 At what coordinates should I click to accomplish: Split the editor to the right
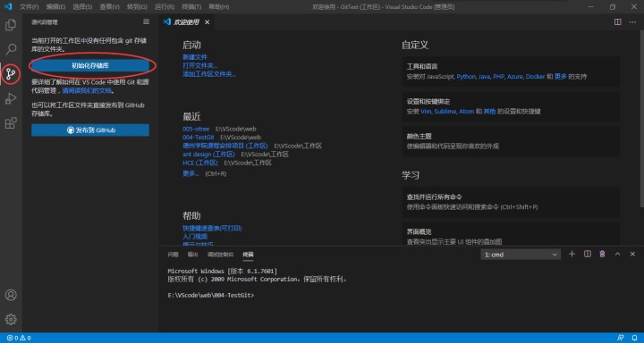point(617,22)
